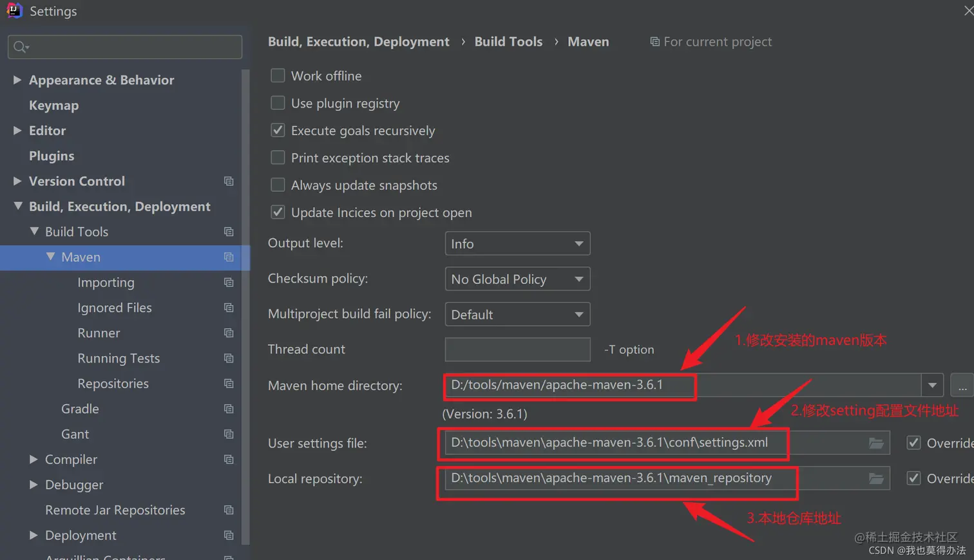Viewport: 974px width, 560px height.
Task: Click project-scope icon beside Running Tests
Action: 229,358
